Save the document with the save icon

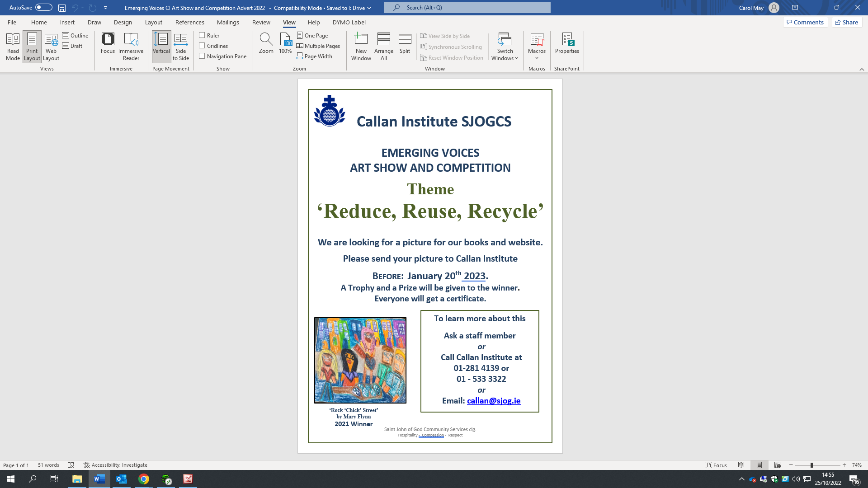[x=62, y=8]
